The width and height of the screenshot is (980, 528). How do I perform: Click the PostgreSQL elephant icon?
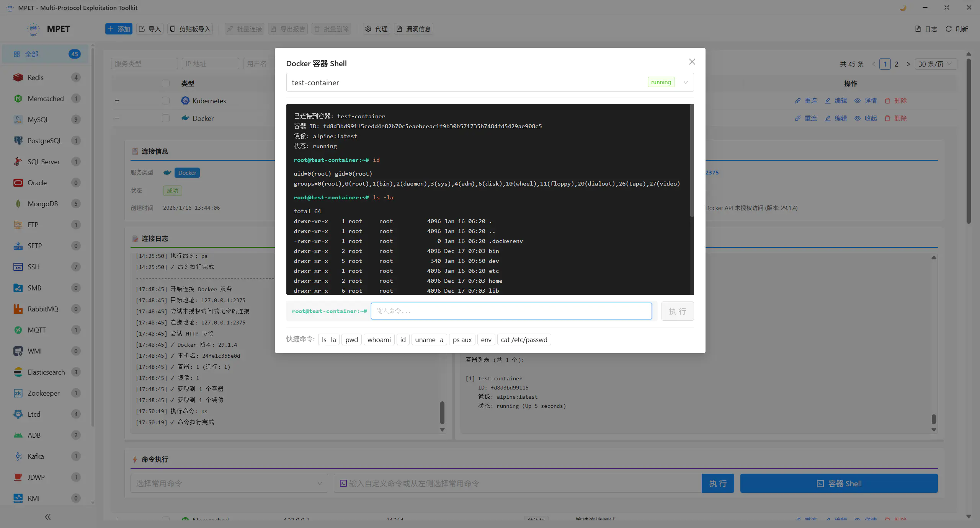(x=18, y=141)
